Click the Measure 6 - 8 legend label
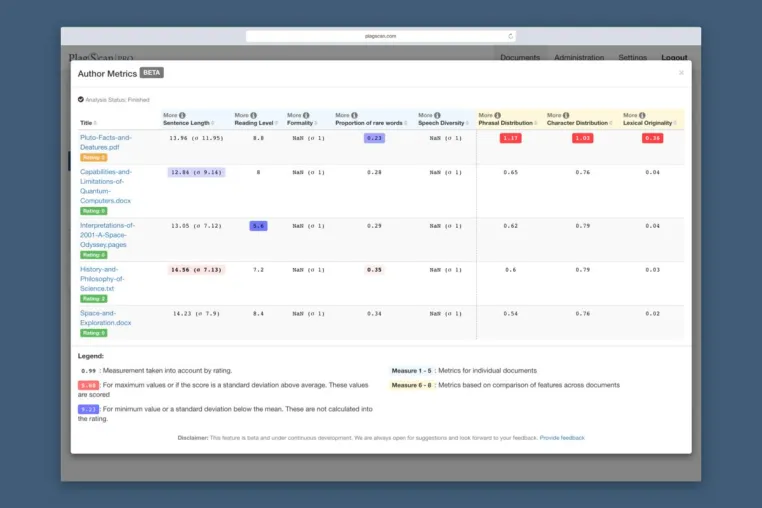 click(x=411, y=385)
